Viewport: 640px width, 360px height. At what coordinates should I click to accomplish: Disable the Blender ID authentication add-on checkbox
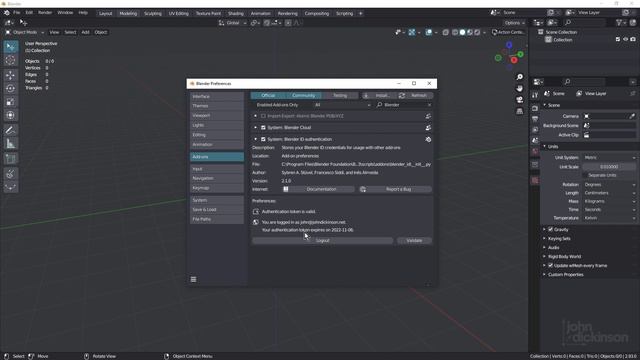(263, 139)
